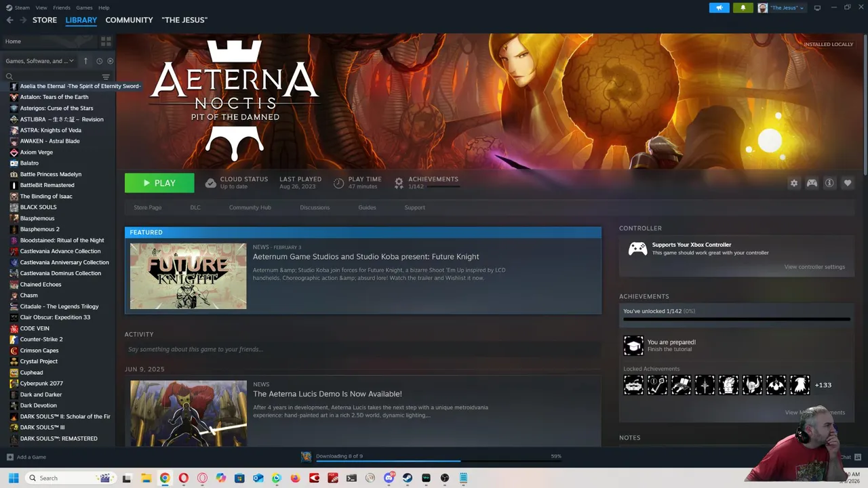Open the "THE JESUS" profile tab
Viewport: 868px width, 488px height.
point(184,20)
